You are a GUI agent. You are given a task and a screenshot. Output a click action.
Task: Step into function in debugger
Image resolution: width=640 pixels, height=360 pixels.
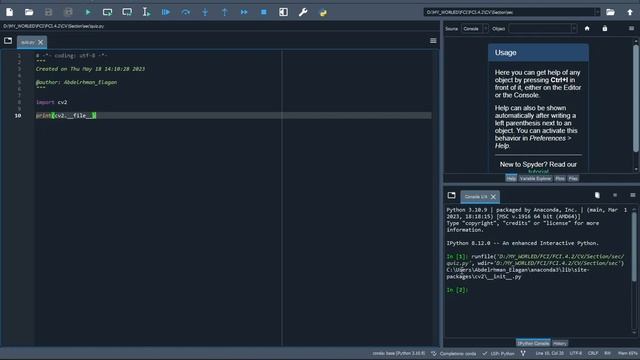(205, 12)
